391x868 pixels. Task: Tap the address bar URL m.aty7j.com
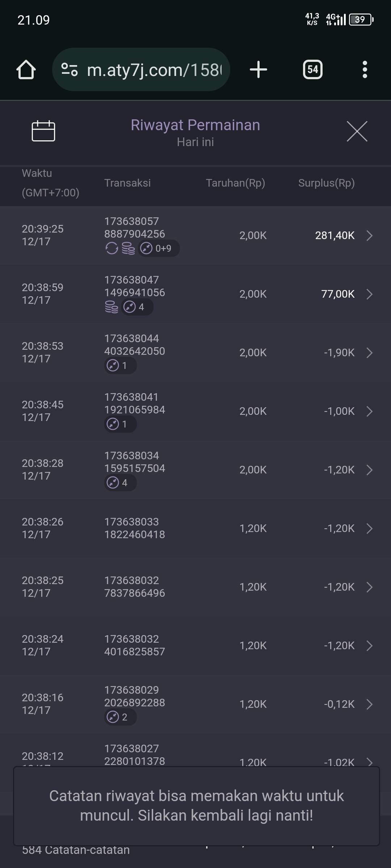pos(154,69)
